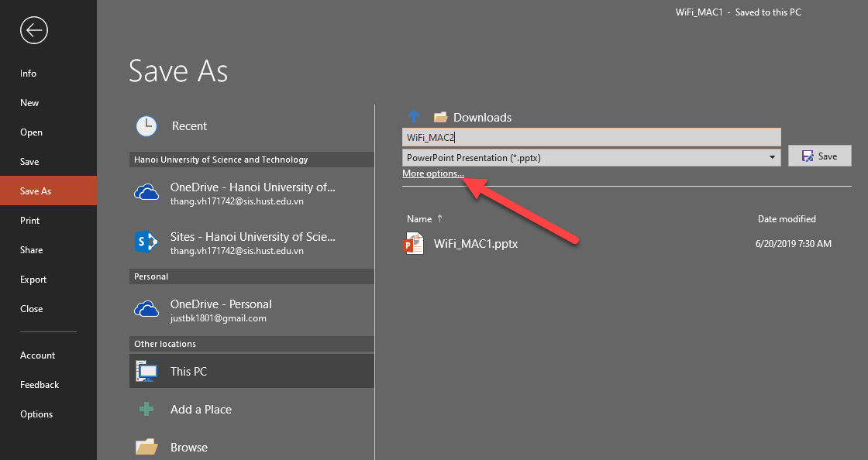Click the back arrow to leave Backstage view

tap(33, 29)
